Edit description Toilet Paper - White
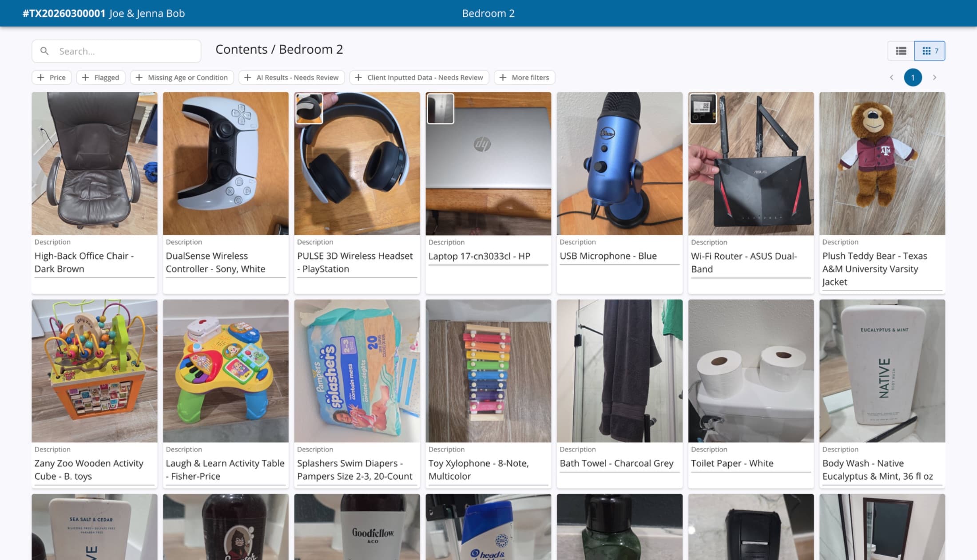Screen dimensions: 977x560 751,463
